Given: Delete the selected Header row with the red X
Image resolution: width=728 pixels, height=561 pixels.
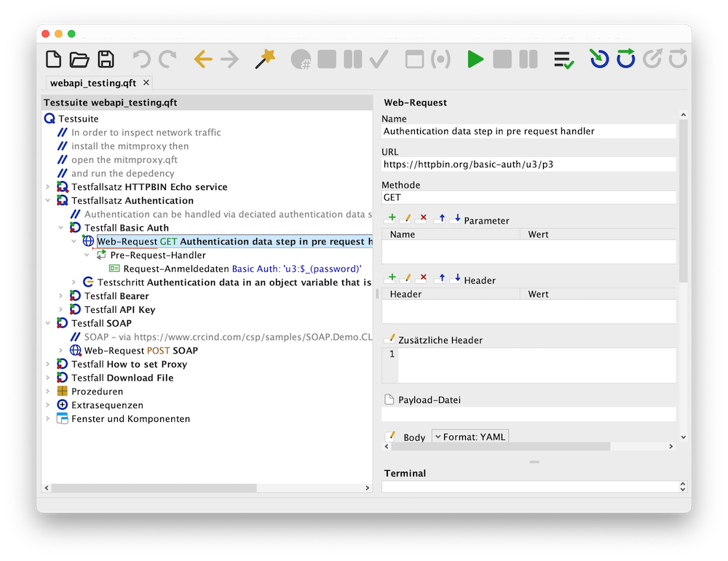Looking at the screenshot, I should tap(422, 278).
